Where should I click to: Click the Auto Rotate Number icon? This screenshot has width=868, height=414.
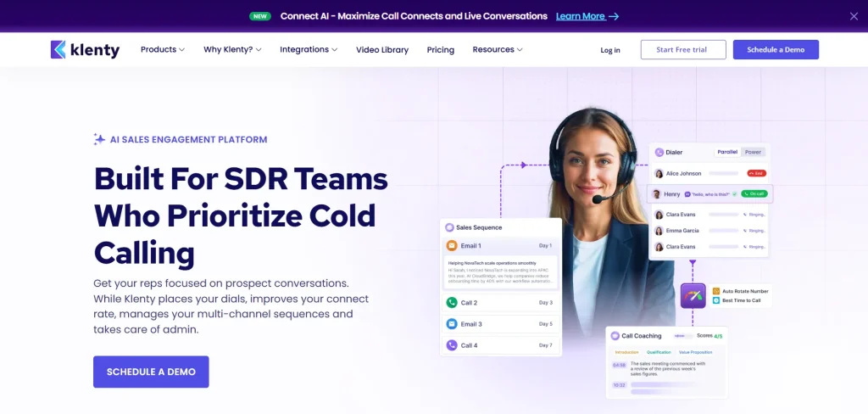716,291
